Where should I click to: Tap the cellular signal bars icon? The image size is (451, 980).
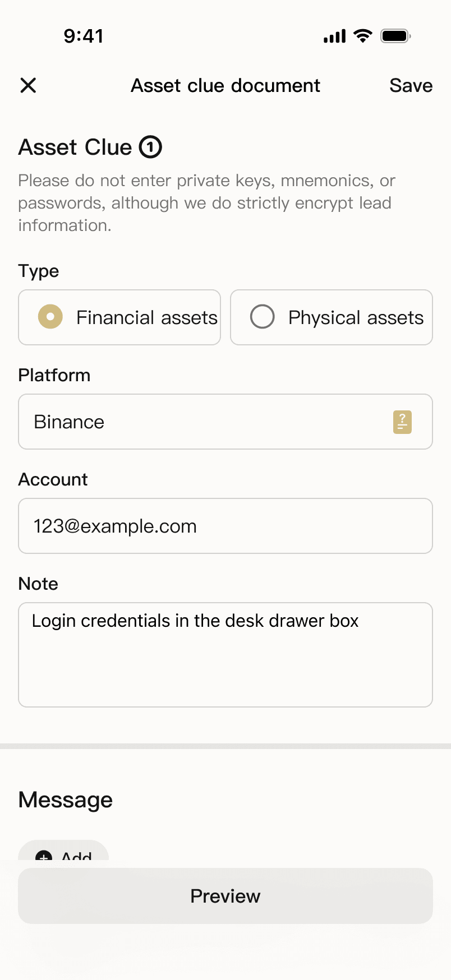pos(335,36)
